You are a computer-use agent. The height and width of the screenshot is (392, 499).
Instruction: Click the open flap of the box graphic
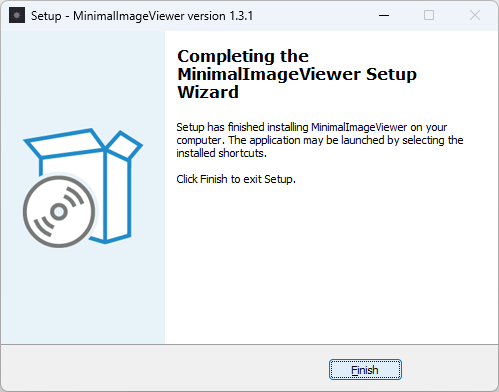click(124, 145)
